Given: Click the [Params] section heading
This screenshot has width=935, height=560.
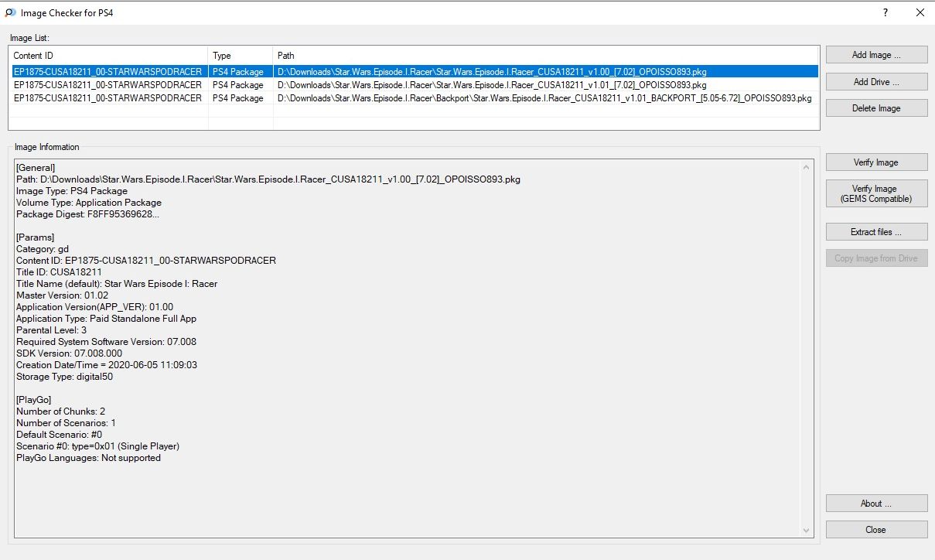Looking at the screenshot, I should [35, 237].
